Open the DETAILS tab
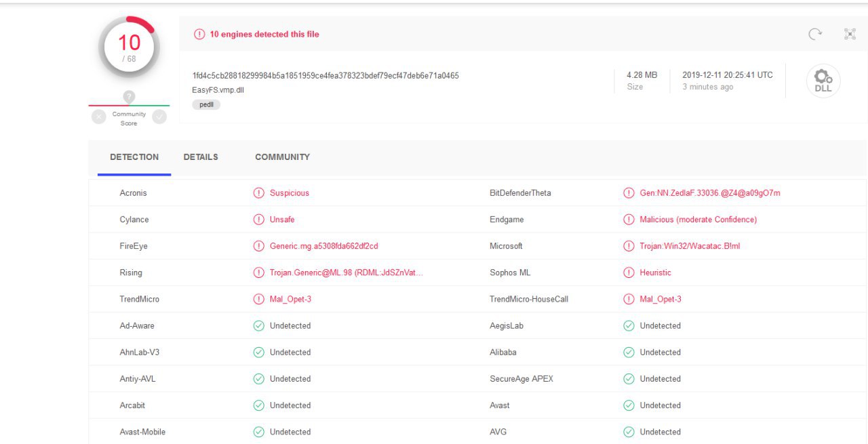 pyautogui.click(x=201, y=157)
